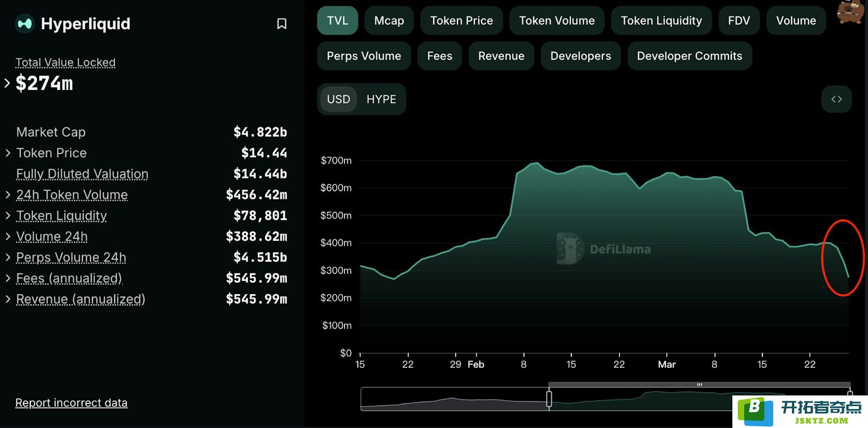Viewport: 868px width, 428px height.
Task: Toggle the Token Price chart series
Action: (462, 21)
